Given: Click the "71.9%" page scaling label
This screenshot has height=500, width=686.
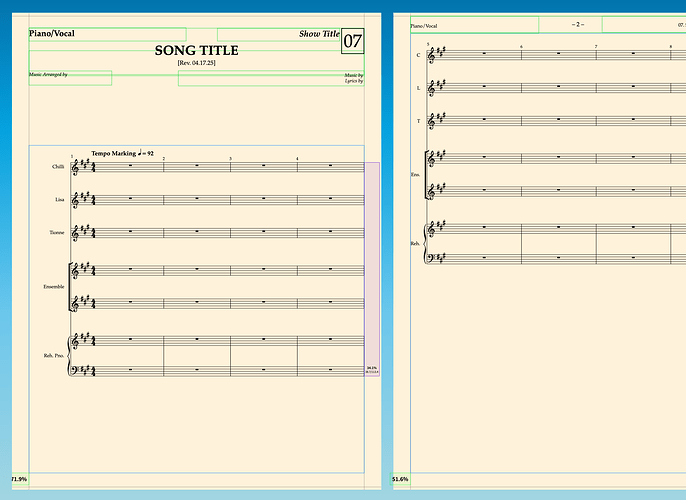Looking at the screenshot, I should click(19, 479).
